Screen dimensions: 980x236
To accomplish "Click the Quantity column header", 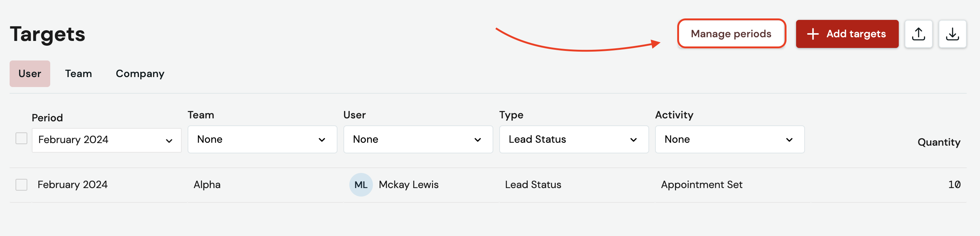I will point(939,142).
